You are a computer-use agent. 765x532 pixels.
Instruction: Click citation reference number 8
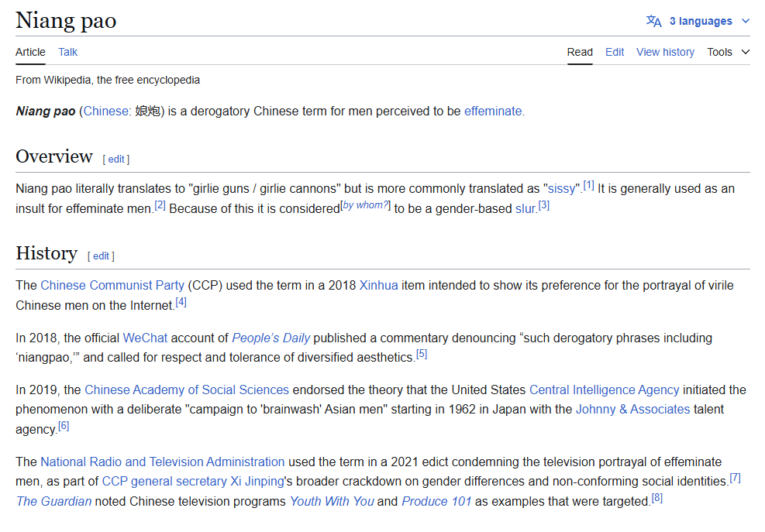[x=657, y=498]
